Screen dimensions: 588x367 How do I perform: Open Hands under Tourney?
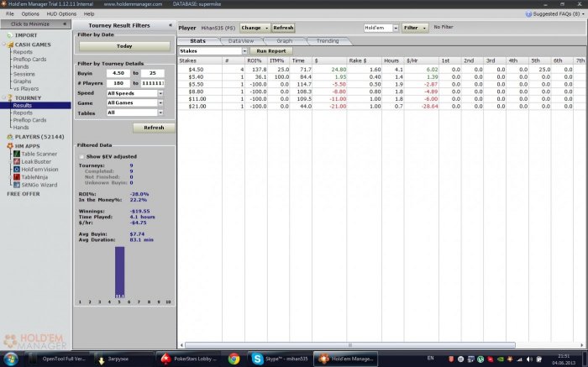[21, 128]
